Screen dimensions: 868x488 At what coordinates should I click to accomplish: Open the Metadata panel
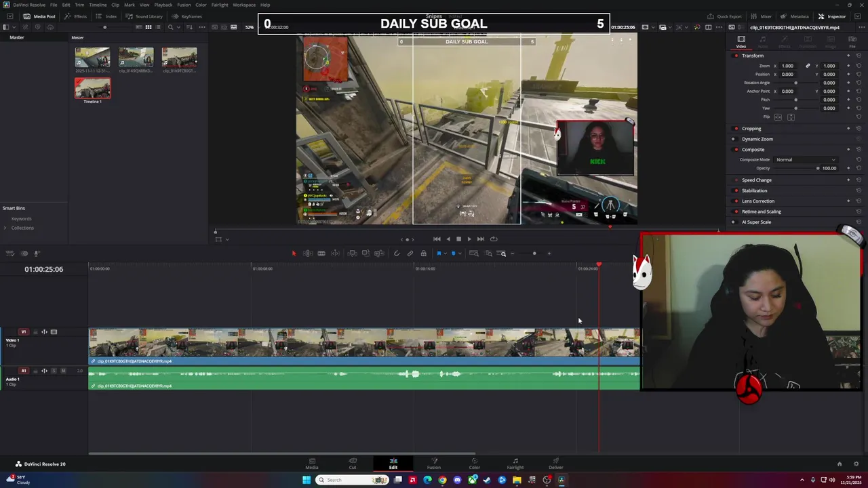point(795,16)
